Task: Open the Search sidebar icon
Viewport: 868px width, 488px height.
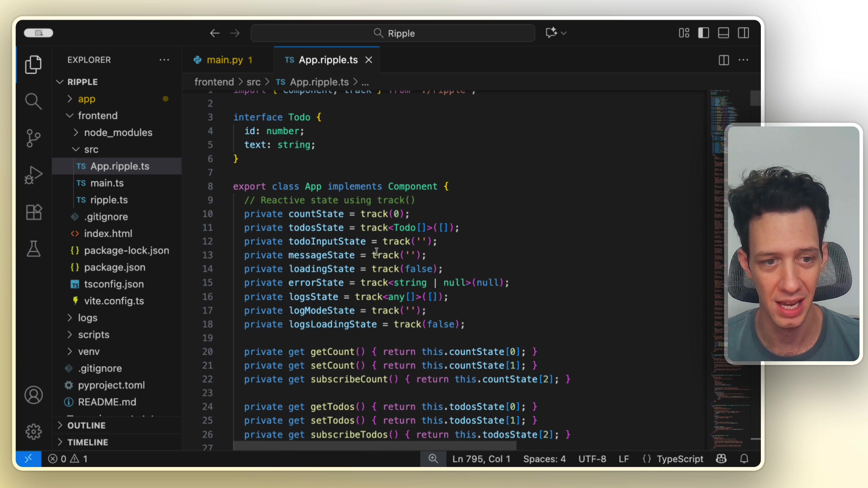Action: [33, 101]
